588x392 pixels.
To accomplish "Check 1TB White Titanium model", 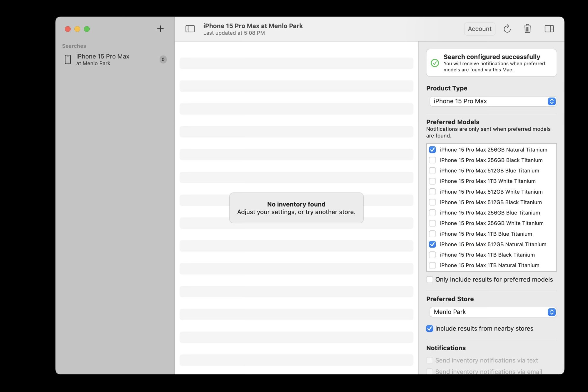I will pyautogui.click(x=432, y=181).
